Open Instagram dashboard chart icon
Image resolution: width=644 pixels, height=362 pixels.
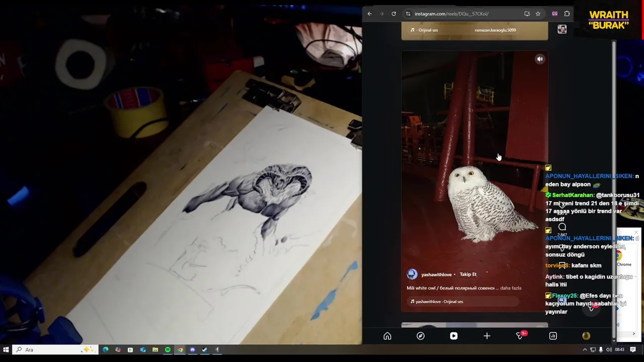click(553, 336)
